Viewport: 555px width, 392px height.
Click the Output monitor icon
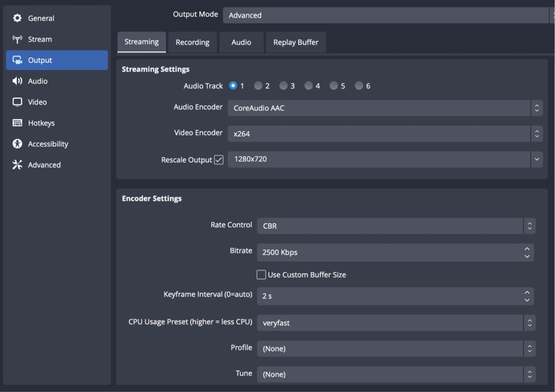[x=17, y=60]
